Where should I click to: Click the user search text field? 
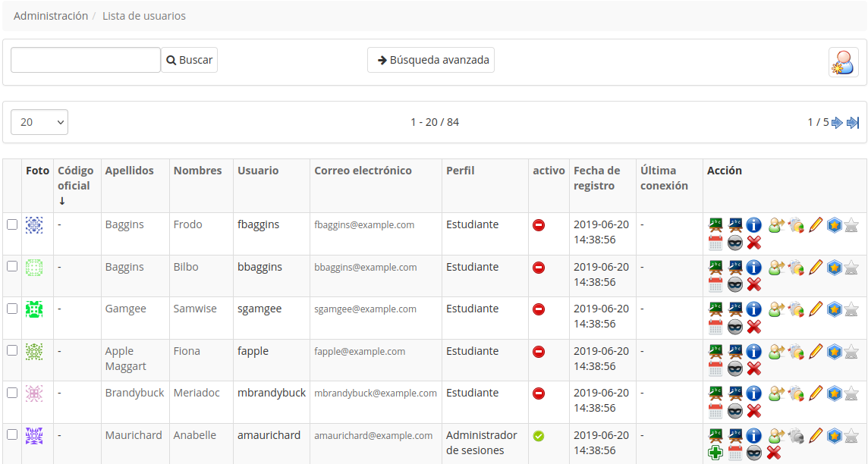pyautogui.click(x=86, y=60)
